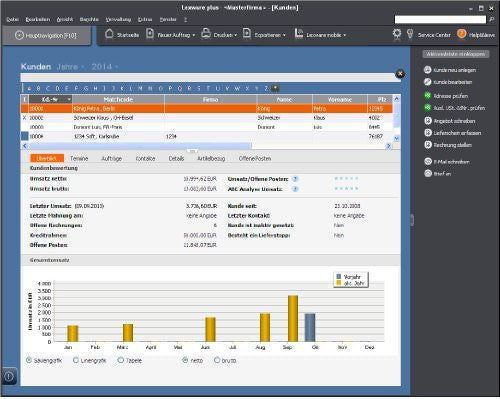The image size is (500, 399).
Task: Open the Jahre period dropdown
Action: 70,67
